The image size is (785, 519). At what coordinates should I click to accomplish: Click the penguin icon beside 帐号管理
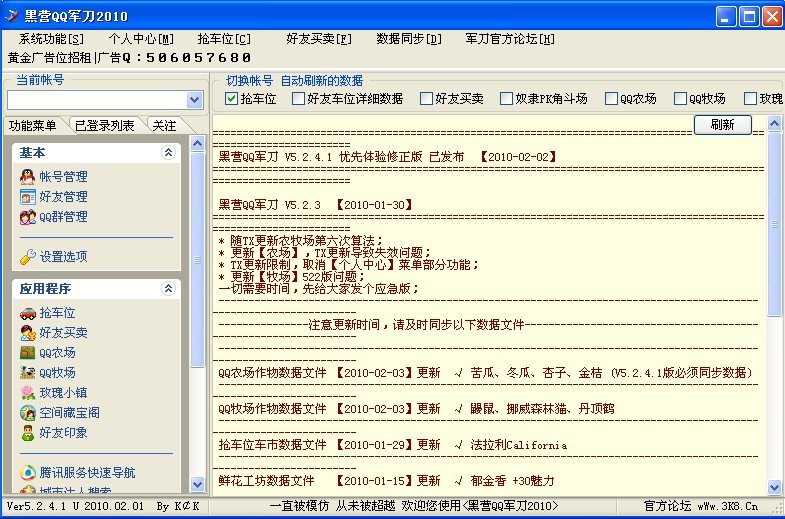click(x=28, y=177)
